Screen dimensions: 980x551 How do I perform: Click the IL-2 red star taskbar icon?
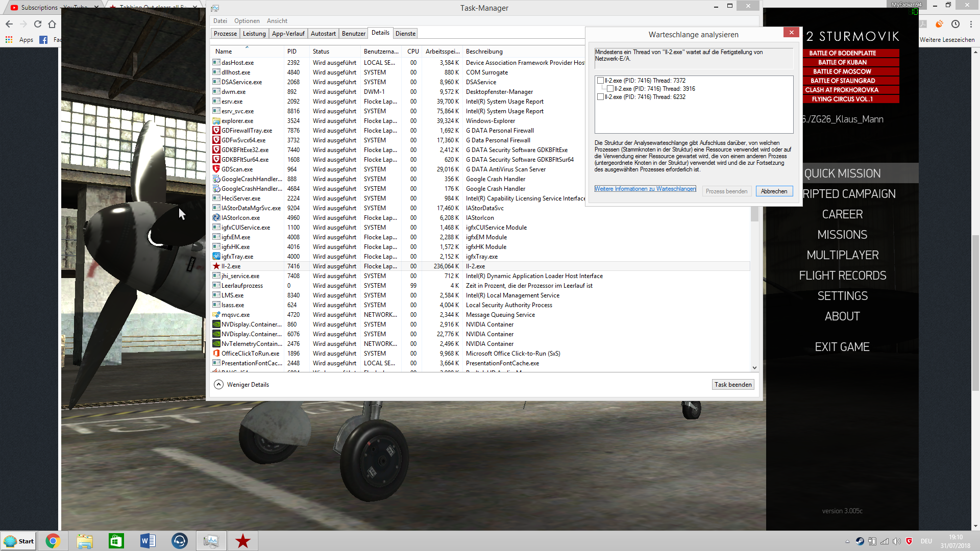point(243,541)
